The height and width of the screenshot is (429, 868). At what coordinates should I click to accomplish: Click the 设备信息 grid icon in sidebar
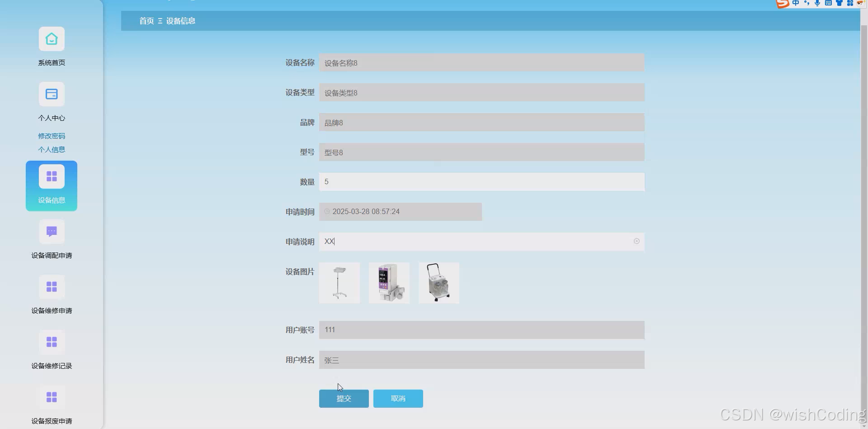pyautogui.click(x=51, y=176)
